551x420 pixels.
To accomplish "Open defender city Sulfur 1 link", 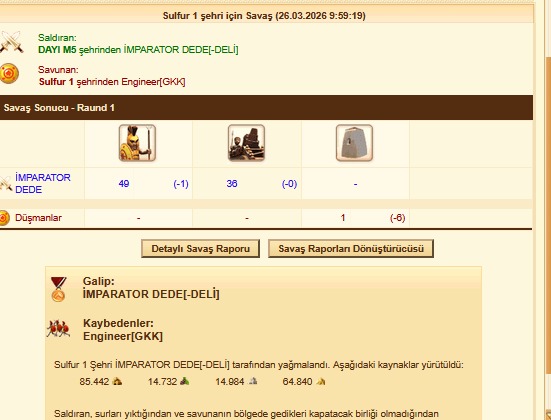I will point(56,82).
